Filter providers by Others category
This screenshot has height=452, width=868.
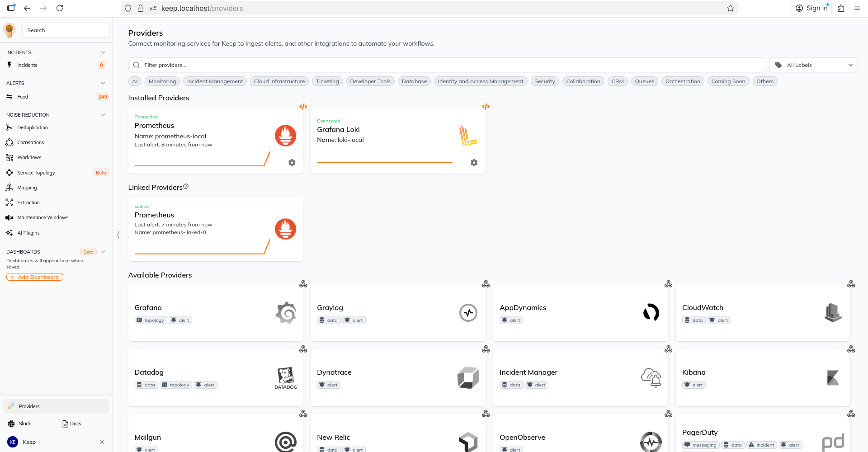pos(765,81)
